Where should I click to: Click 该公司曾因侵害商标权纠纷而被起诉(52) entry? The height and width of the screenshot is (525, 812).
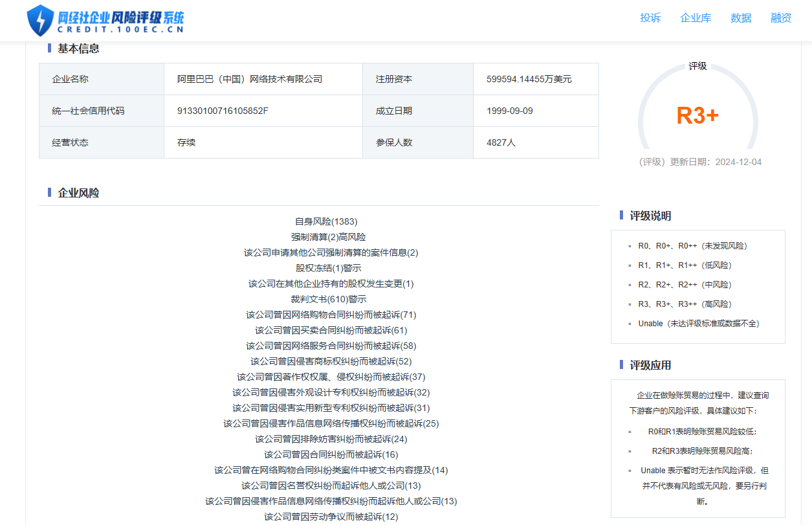331,361
